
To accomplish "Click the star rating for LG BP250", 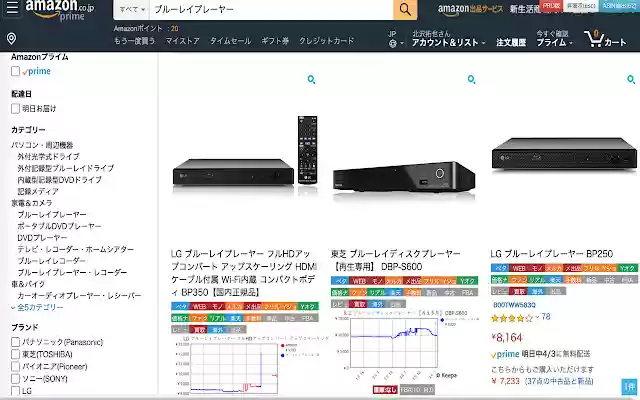I will [x=512, y=318].
